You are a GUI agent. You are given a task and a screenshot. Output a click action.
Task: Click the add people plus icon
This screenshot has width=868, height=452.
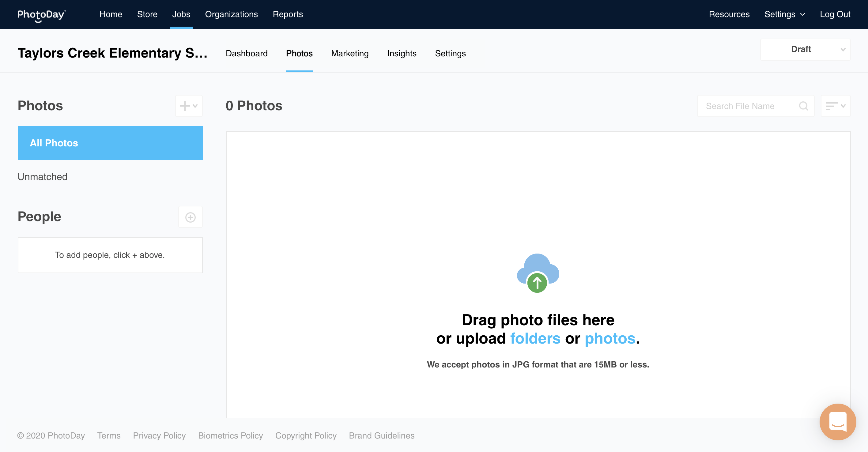pyautogui.click(x=191, y=217)
